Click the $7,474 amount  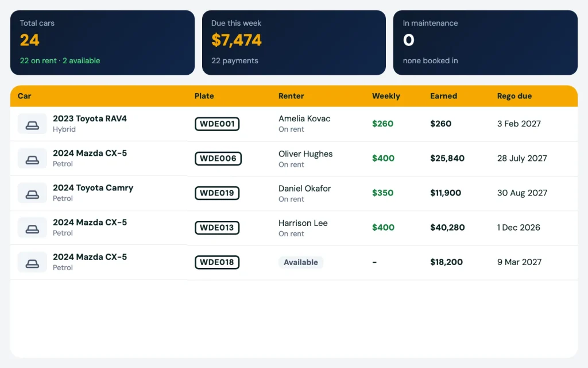point(236,40)
